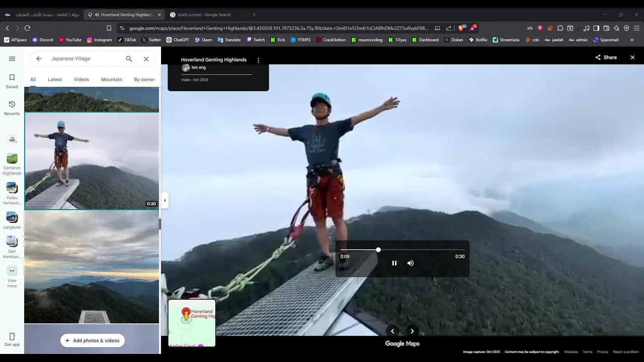This screenshot has height=362, width=644.
Task: Mute the video sound
Action: point(411,263)
